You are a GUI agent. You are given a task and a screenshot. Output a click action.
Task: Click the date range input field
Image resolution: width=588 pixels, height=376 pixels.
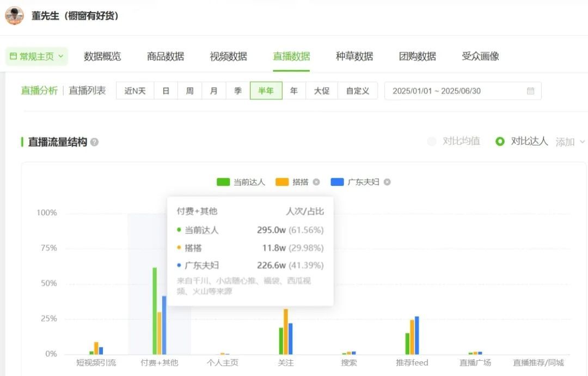(x=463, y=91)
